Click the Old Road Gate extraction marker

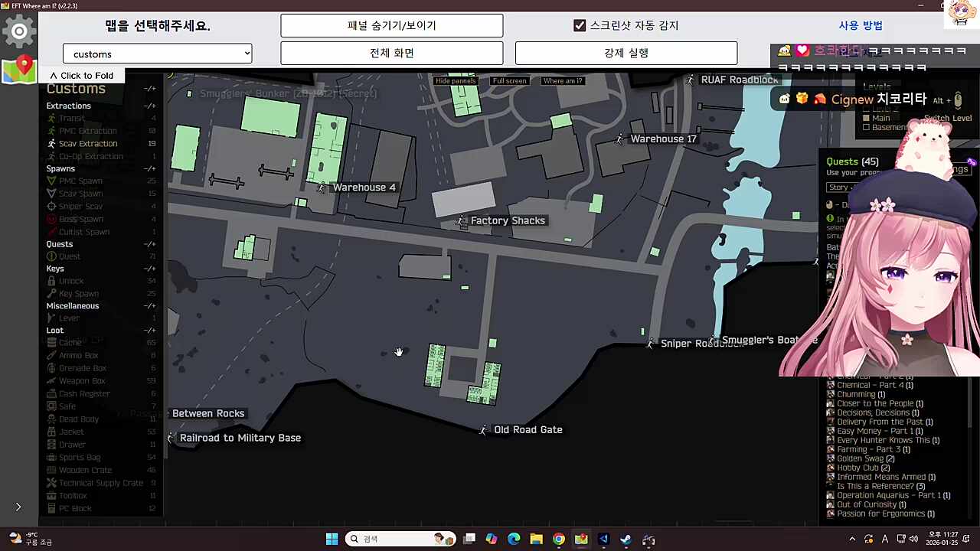coord(482,430)
